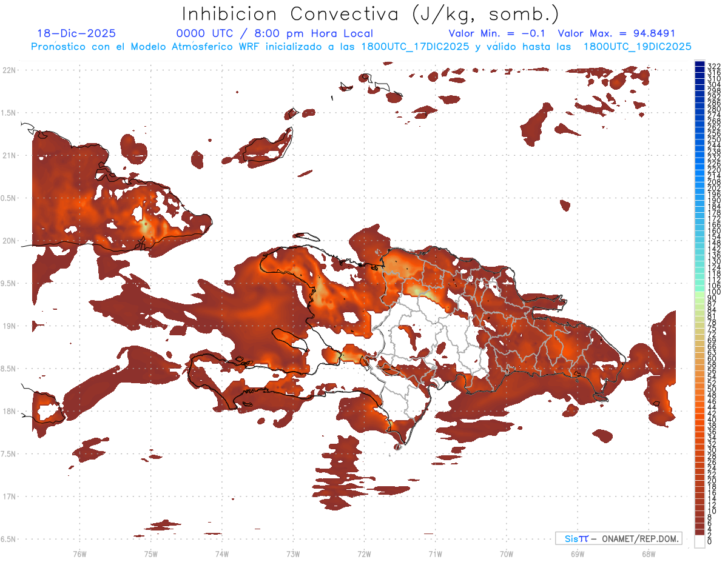Click the "76W" longitude label
The height and width of the screenshot is (562, 728).
tap(79, 553)
